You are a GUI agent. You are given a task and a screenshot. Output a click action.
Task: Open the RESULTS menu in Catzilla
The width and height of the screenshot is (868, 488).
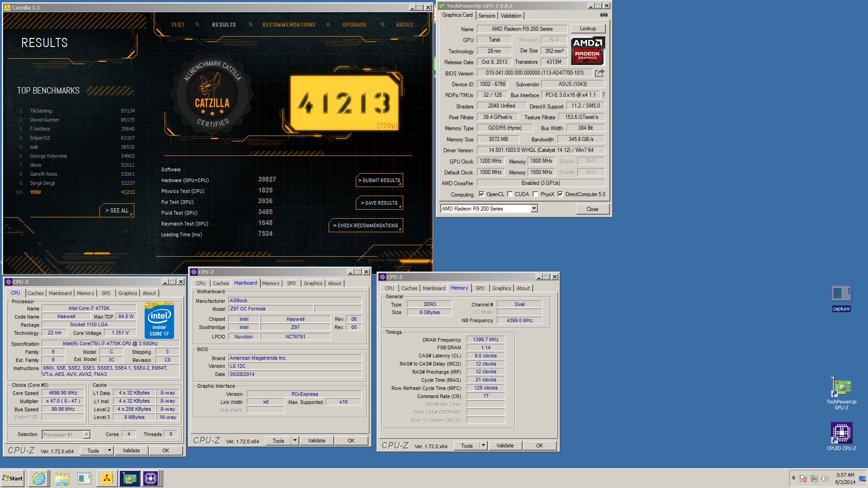point(224,25)
